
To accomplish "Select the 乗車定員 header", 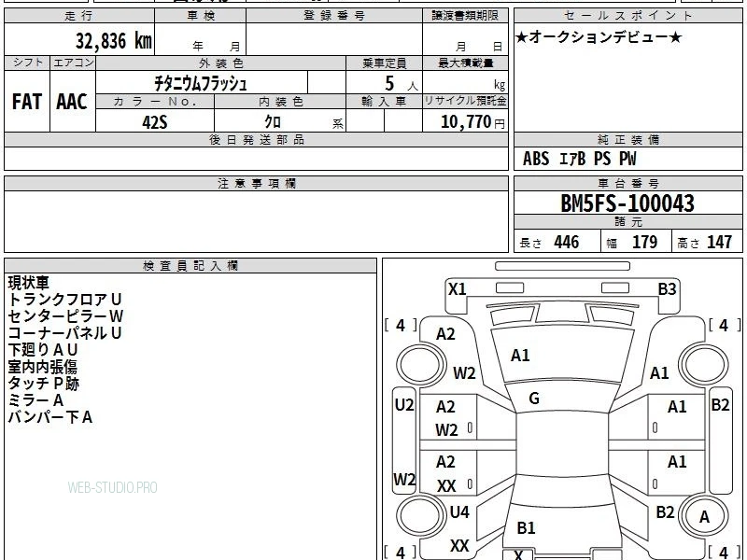I will (x=384, y=63).
